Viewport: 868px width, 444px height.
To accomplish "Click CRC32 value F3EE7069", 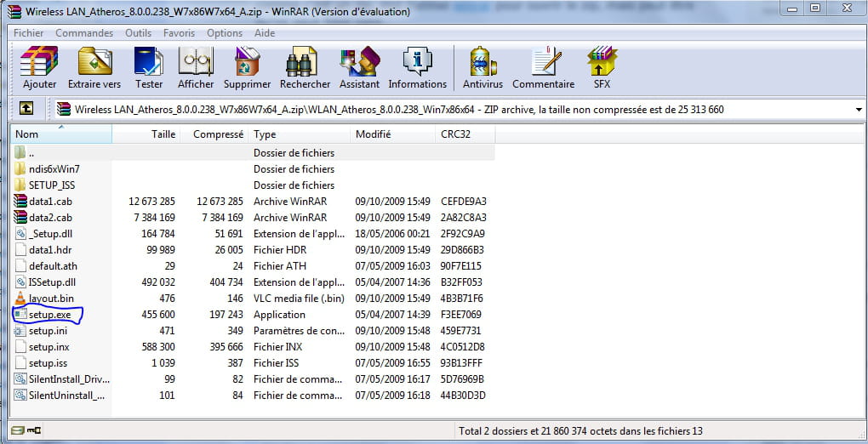I will [461, 315].
